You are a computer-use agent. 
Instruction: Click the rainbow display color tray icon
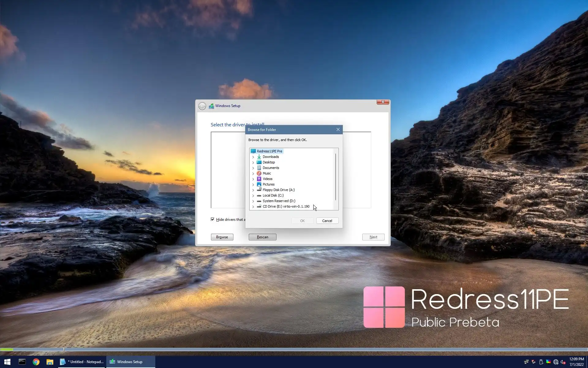click(x=548, y=362)
